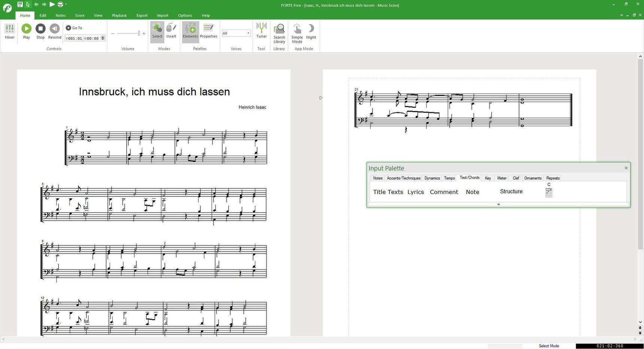Switch to Clef tab in Input Palette
This screenshot has width=644, height=349.
point(516,178)
